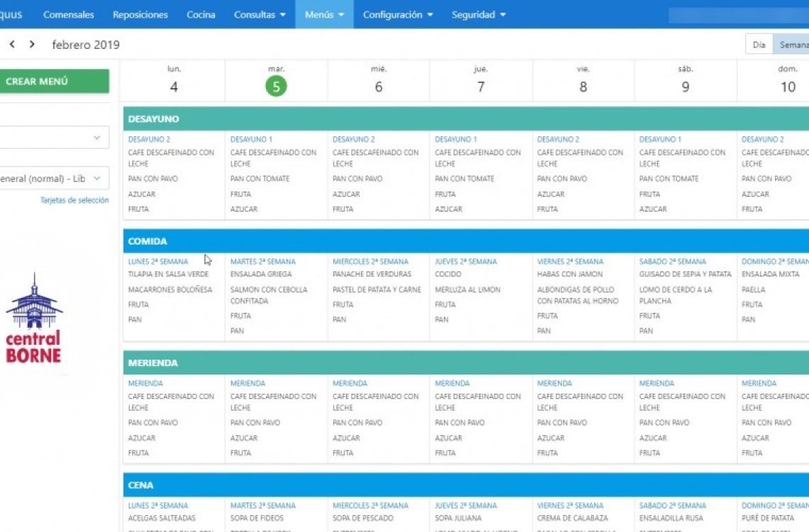Open LUNES 2ª SEMANA comida menu
This screenshot has width=809, height=532.
(158, 261)
